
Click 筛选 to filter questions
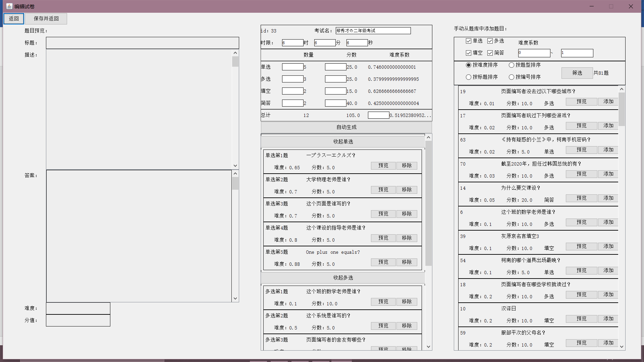[577, 73]
